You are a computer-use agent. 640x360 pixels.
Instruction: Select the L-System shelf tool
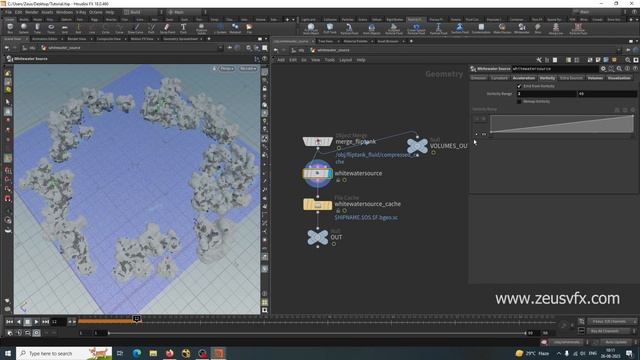pyautogui.click(x=220, y=28)
